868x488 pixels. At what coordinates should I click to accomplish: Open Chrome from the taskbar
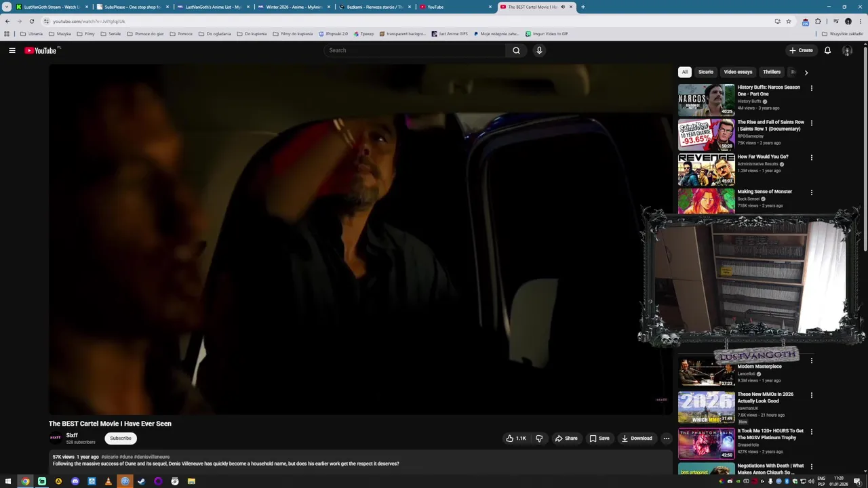(25, 481)
